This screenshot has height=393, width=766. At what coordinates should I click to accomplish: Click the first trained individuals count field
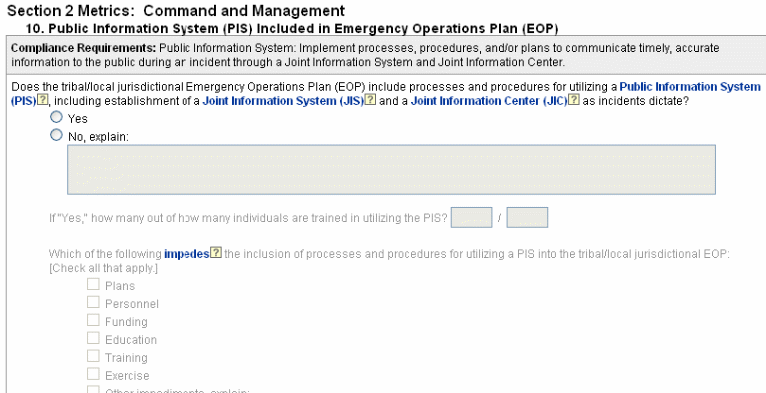click(x=471, y=218)
